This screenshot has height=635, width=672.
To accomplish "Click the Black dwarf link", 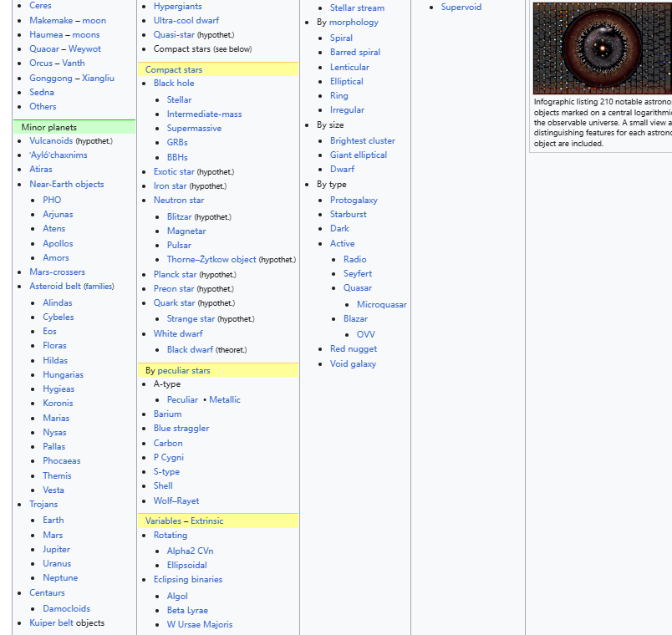I will click(190, 349).
